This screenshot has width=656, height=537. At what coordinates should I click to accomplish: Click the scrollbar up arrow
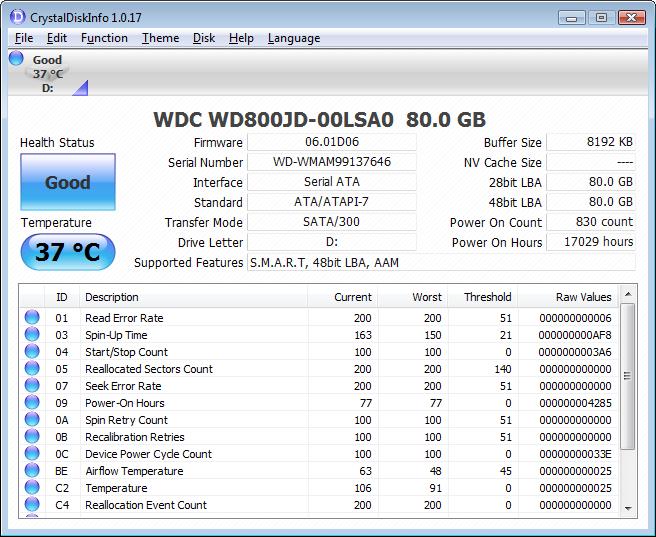[x=628, y=294]
